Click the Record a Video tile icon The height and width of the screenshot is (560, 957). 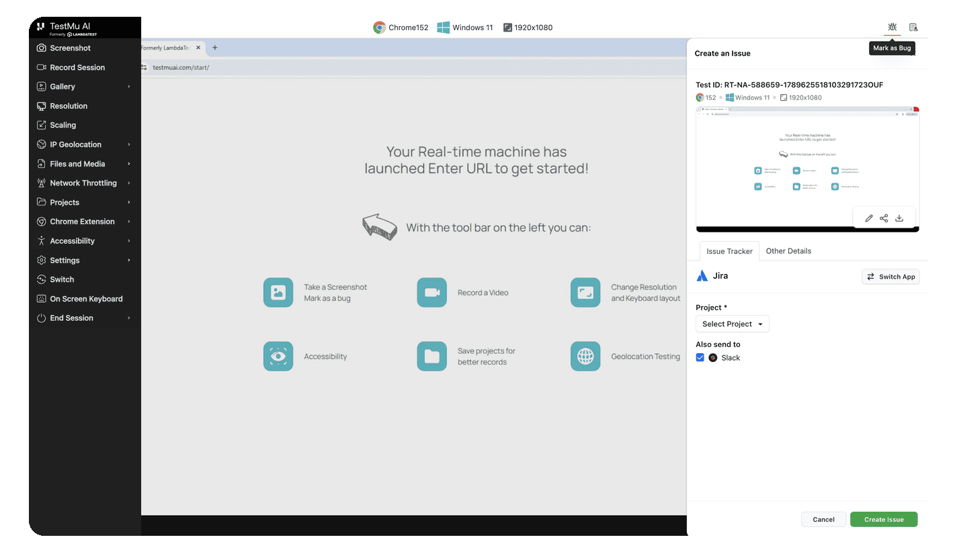point(432,293)
